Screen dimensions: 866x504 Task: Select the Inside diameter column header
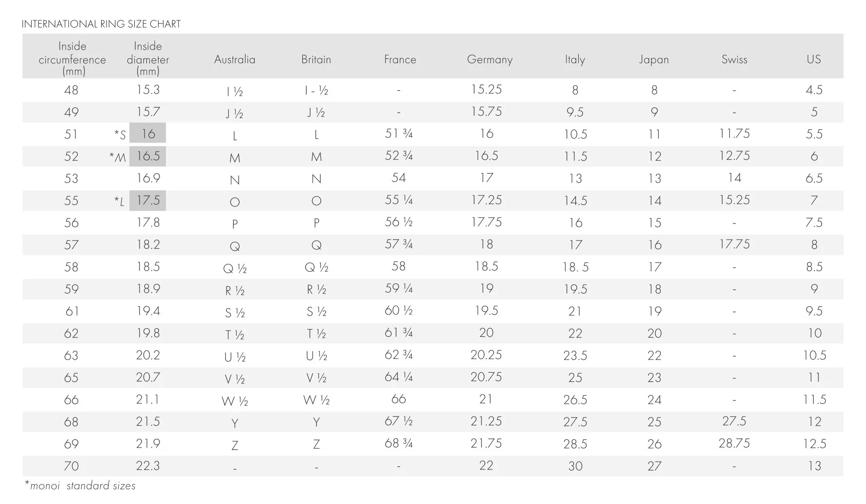point(148,59)
